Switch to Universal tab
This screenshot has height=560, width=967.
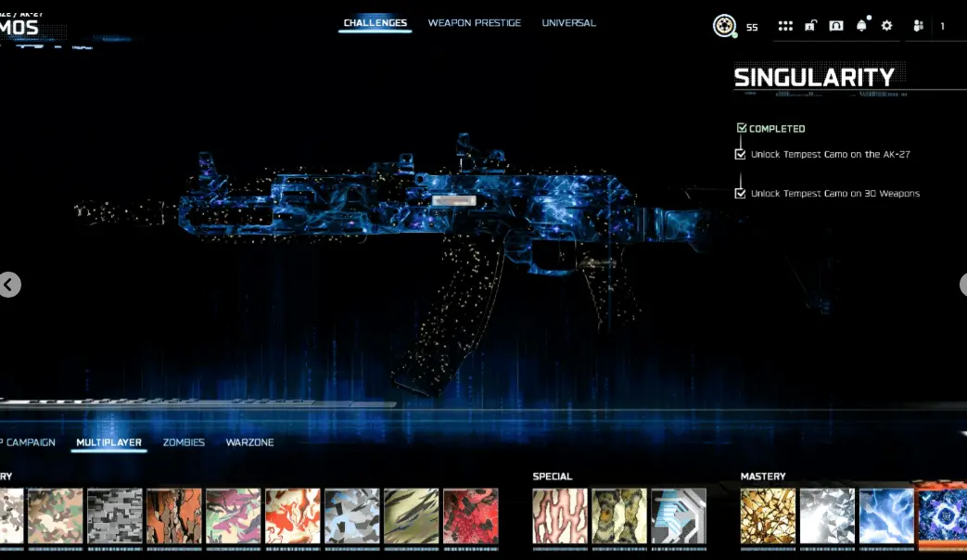tap(568, 23)
